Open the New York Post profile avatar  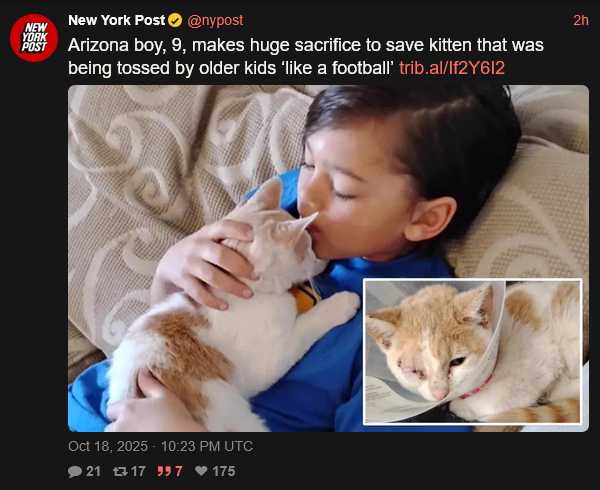(34, 38)
